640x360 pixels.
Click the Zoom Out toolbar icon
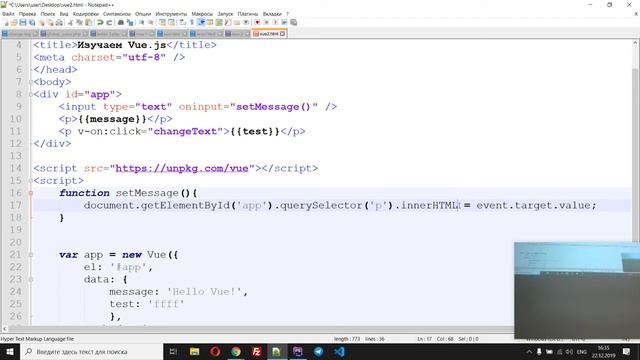[x=151, y=22]
